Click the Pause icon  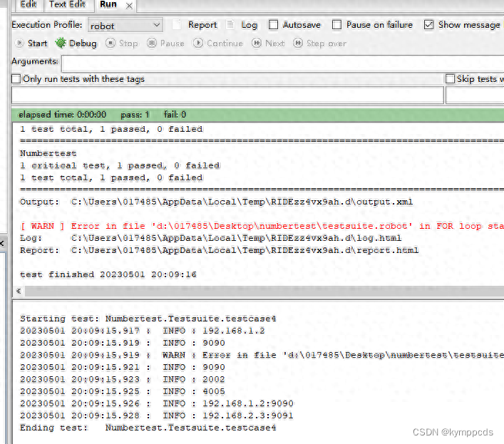pos(152,43)
